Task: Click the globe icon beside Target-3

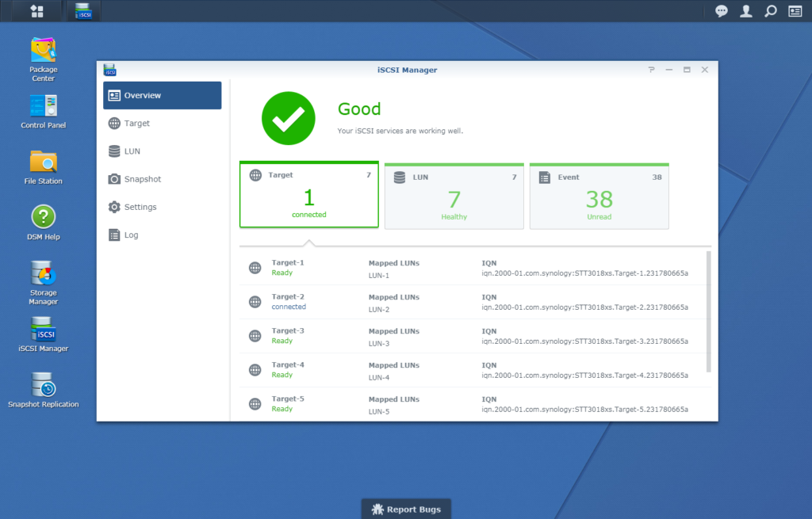Action: [x=255, y=336]
